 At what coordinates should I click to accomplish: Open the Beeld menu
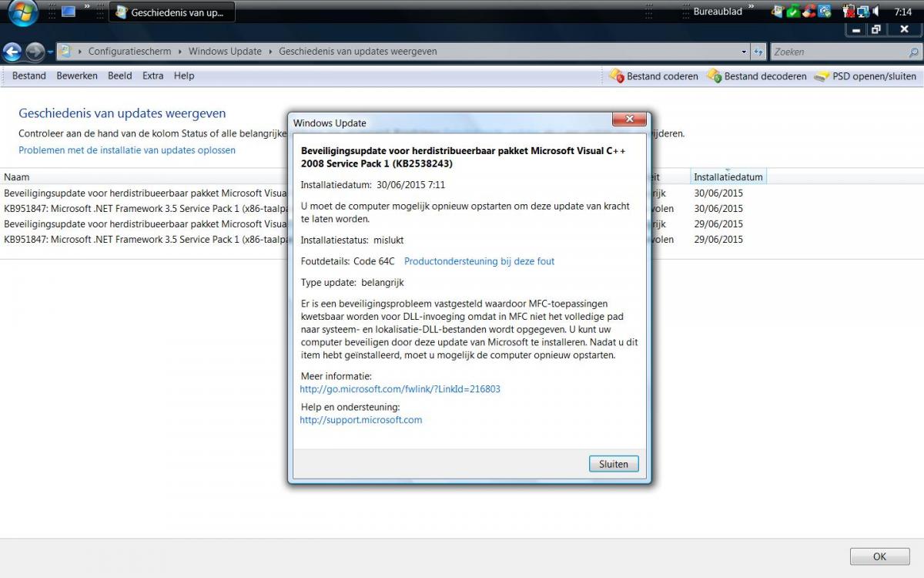click(x=120, y=76)
